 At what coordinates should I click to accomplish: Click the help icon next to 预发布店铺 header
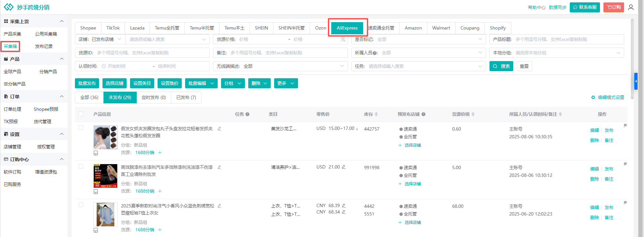point(423,114)
